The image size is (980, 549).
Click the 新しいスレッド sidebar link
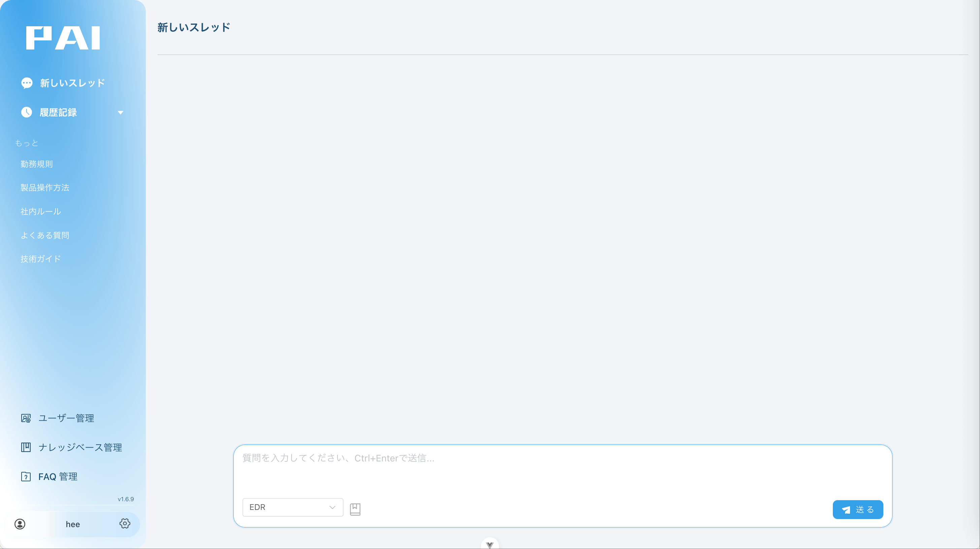click(x=72, y=83)
